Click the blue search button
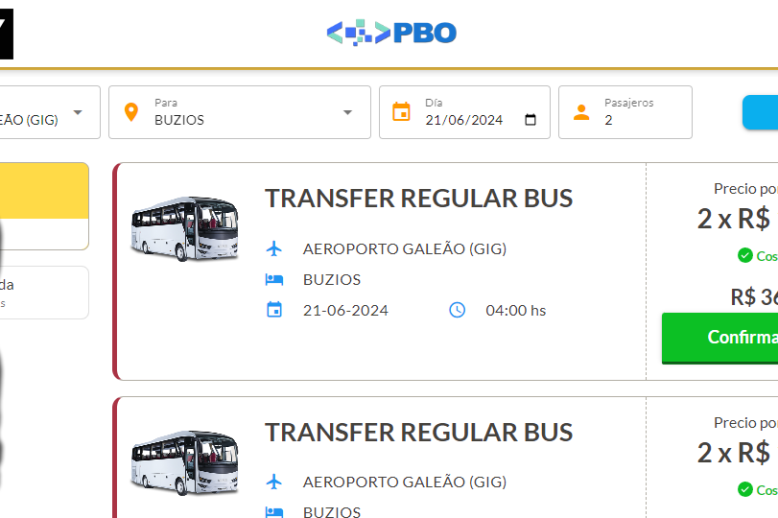This screenshot has height=518, width=778. click(760, 112)
